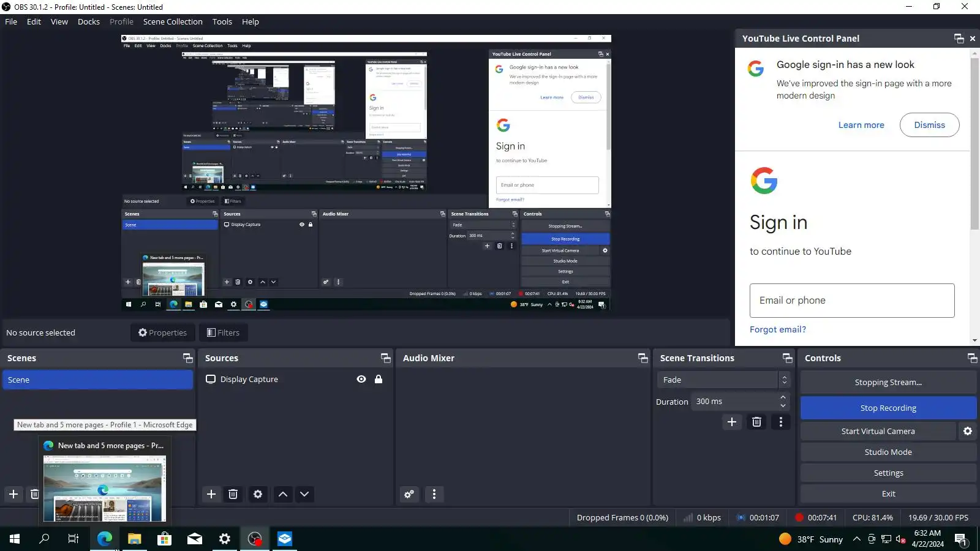Viewport: 980px width, 551px height.
Task: Open the Help menu
Action: pyautogui.click(x=251, y=21)
